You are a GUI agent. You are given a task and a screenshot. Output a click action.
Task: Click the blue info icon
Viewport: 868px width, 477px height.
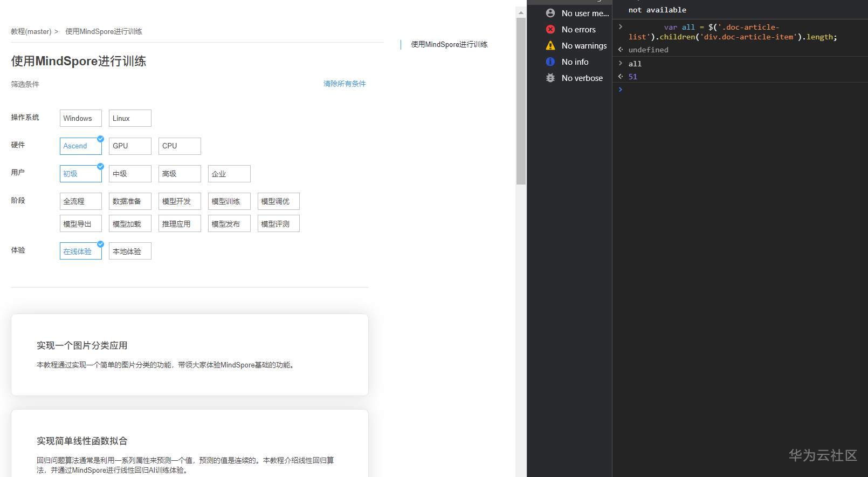pos(550,62)
